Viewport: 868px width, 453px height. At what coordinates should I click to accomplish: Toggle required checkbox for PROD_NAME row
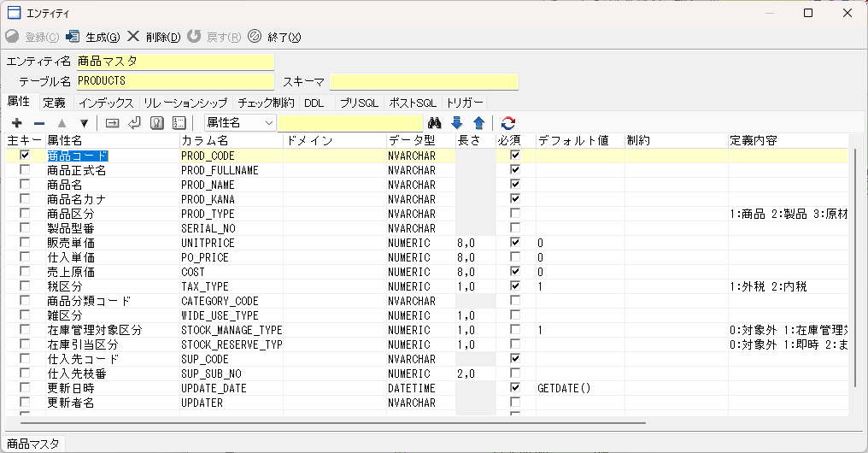point(515,184)
